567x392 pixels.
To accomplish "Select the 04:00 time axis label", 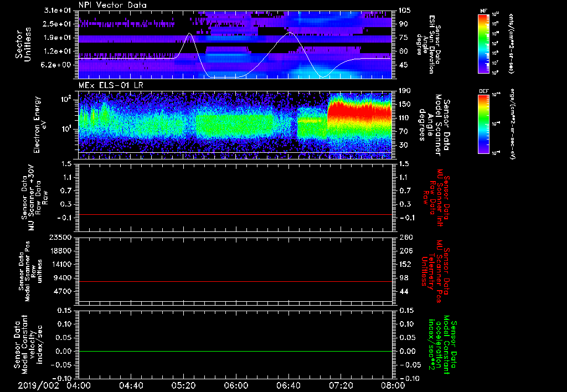I will pyautogui.click(x=79, y=385).
